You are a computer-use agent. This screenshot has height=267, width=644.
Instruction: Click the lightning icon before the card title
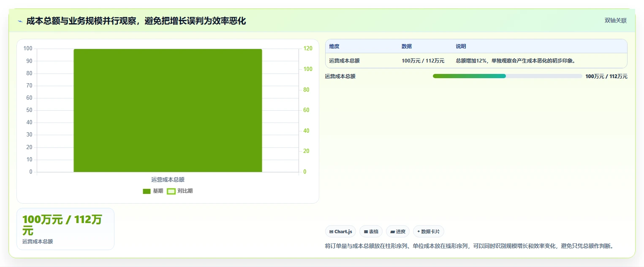point(20,21)
